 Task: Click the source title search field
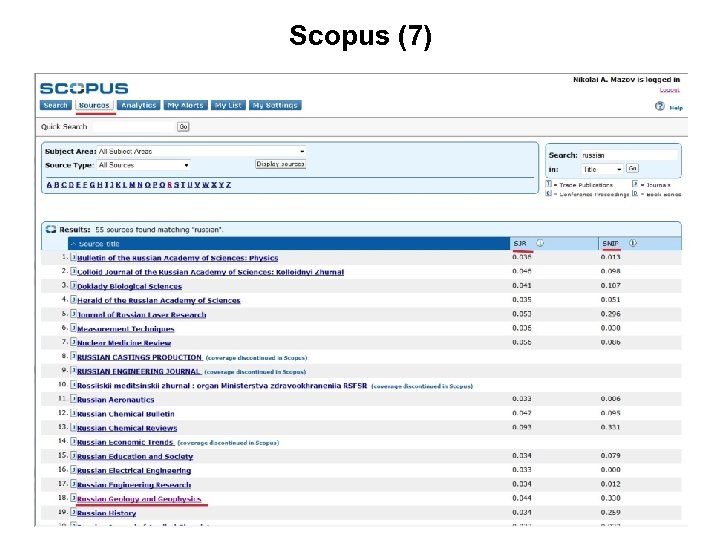click(x=629, y=155)
